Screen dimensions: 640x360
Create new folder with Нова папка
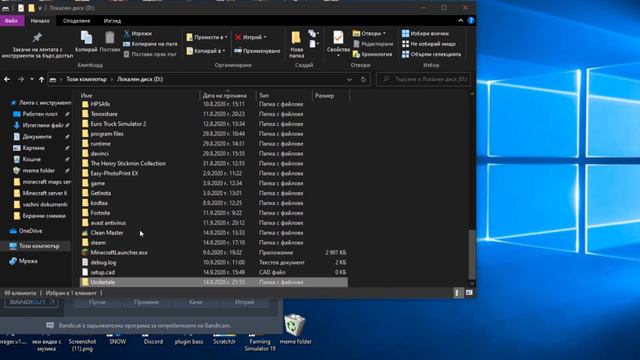click(296, 44)
